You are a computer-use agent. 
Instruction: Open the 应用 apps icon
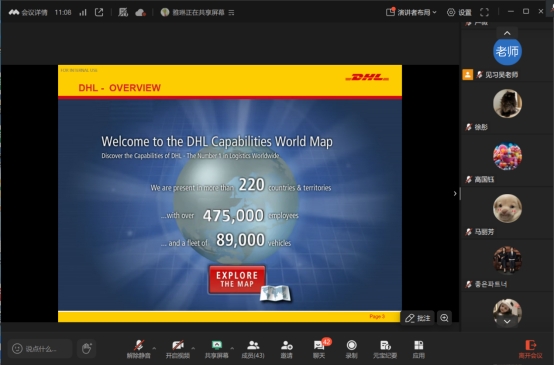pos(418,349)
